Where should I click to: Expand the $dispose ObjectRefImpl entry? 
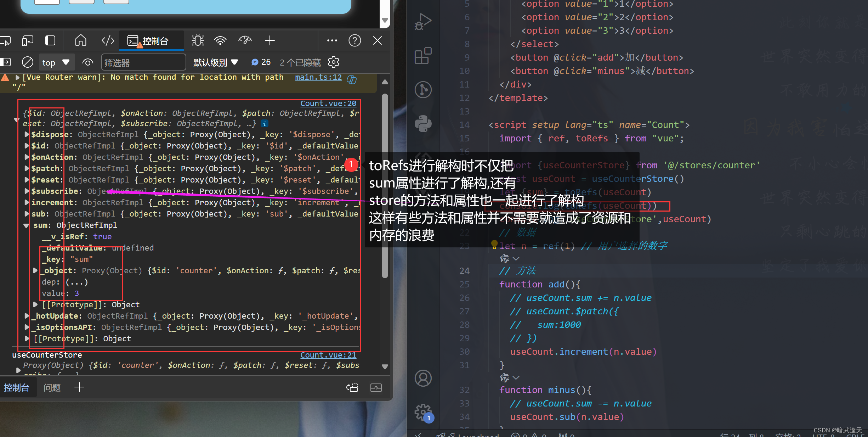[x=27, y=135]
